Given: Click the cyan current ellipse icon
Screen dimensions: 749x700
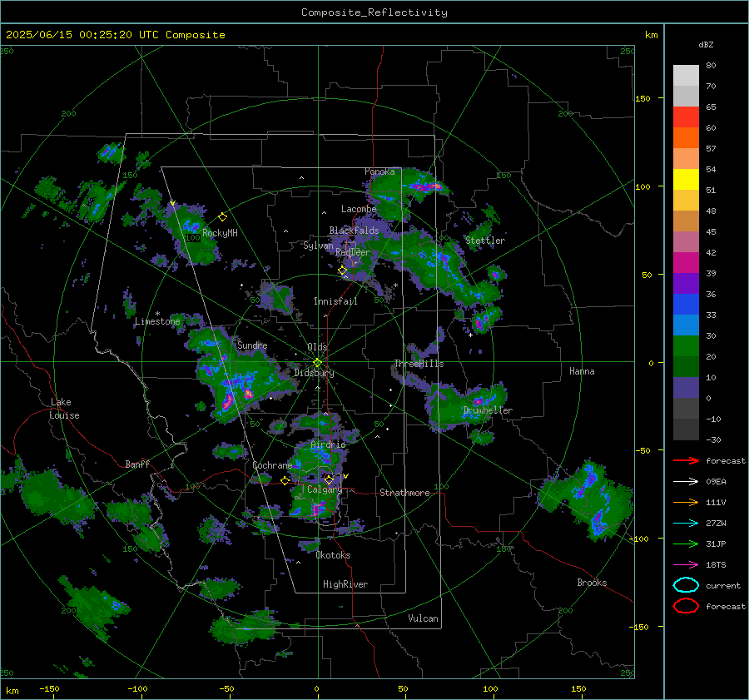Looking at the screenshot, I should click(686, 585).
